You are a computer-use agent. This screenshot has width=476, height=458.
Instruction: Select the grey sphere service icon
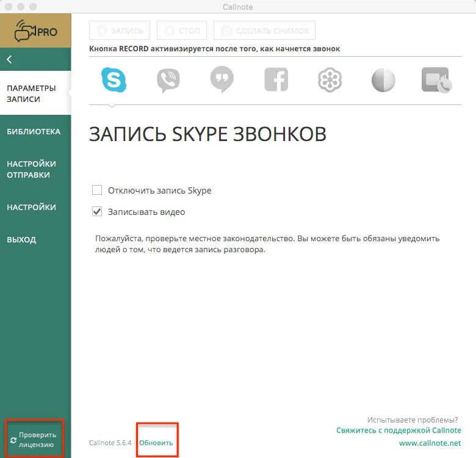pyautogui.click(x=383, y=80)
